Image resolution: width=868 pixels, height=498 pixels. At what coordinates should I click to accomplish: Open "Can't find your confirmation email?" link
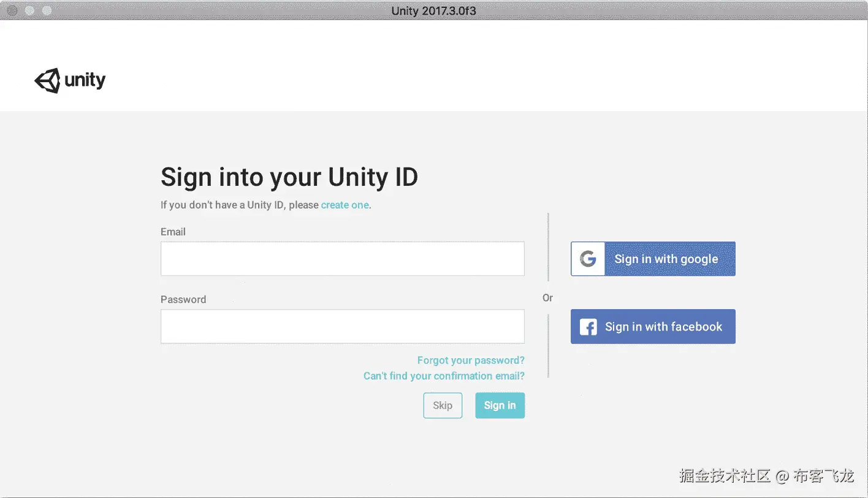444,375
